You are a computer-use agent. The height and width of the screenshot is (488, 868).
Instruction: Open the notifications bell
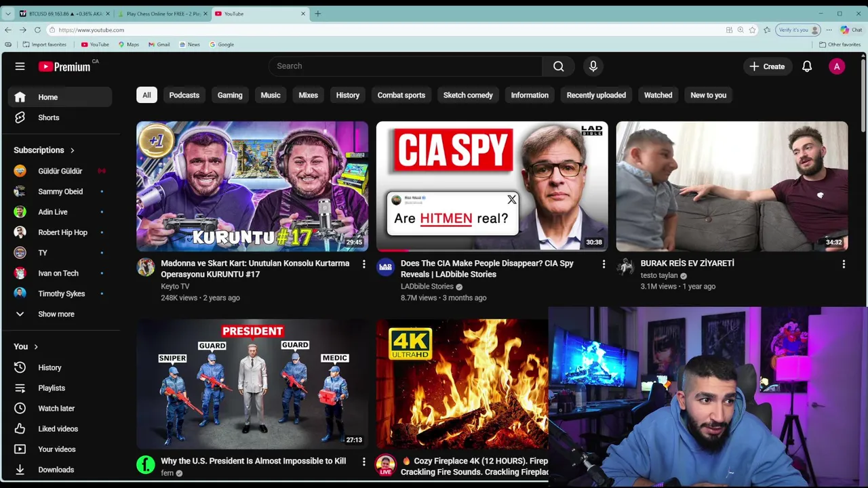coord(807,66)
